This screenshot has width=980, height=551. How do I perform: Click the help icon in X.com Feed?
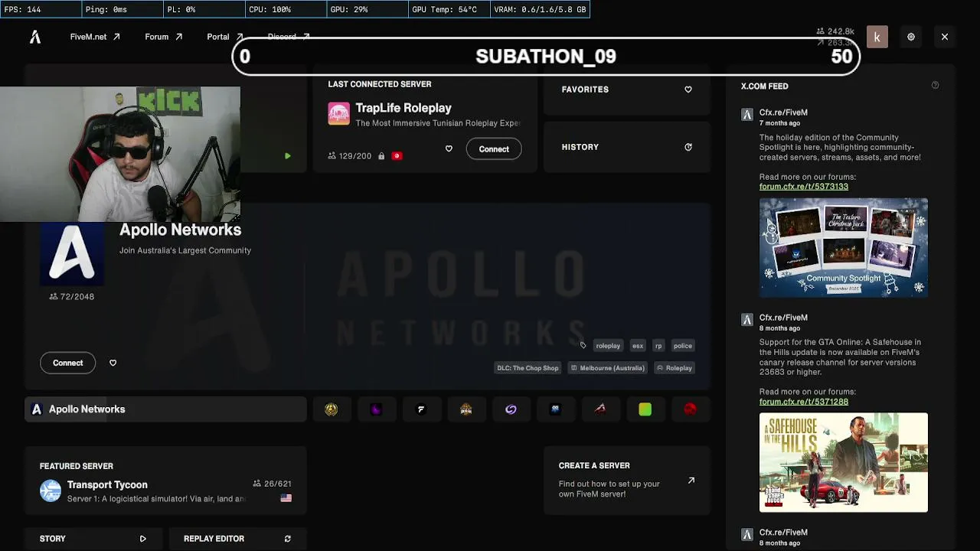click(x=935, y=86)
